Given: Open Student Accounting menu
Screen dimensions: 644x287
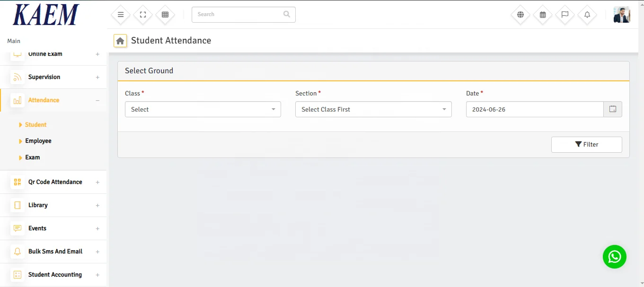Looking at the screenshot, I should coord(53,275).
